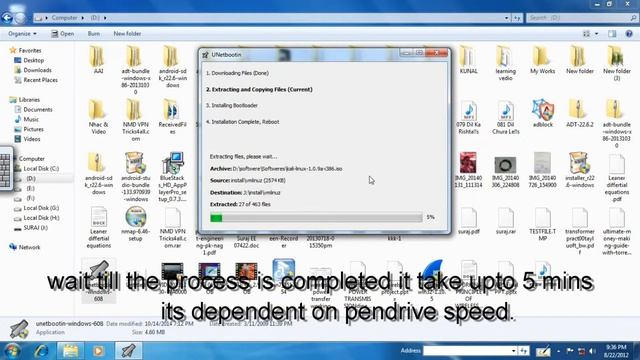This screenshot has height=360, width=640.
Task: Open the Pictures library
Action: click(x=29, y=129)
